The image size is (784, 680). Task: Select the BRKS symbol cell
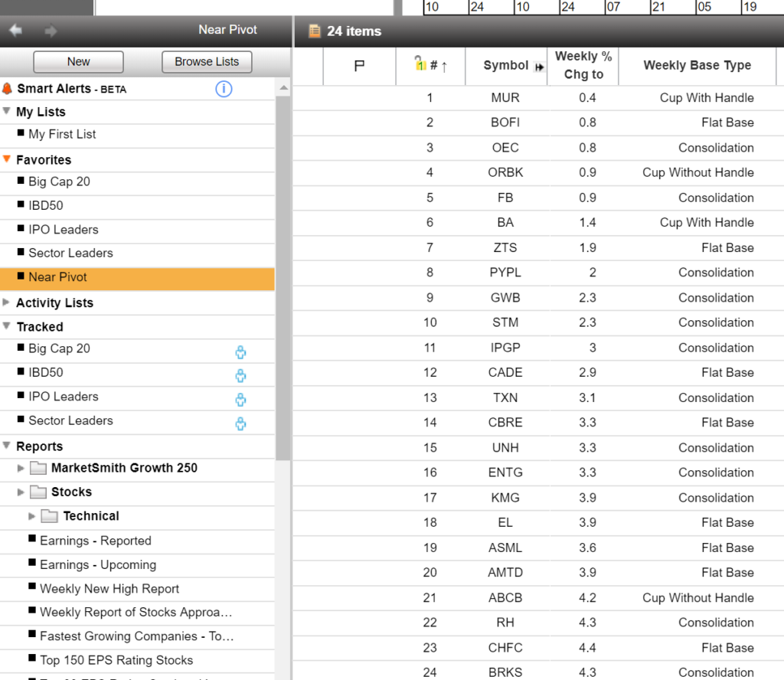pos(505,672)
